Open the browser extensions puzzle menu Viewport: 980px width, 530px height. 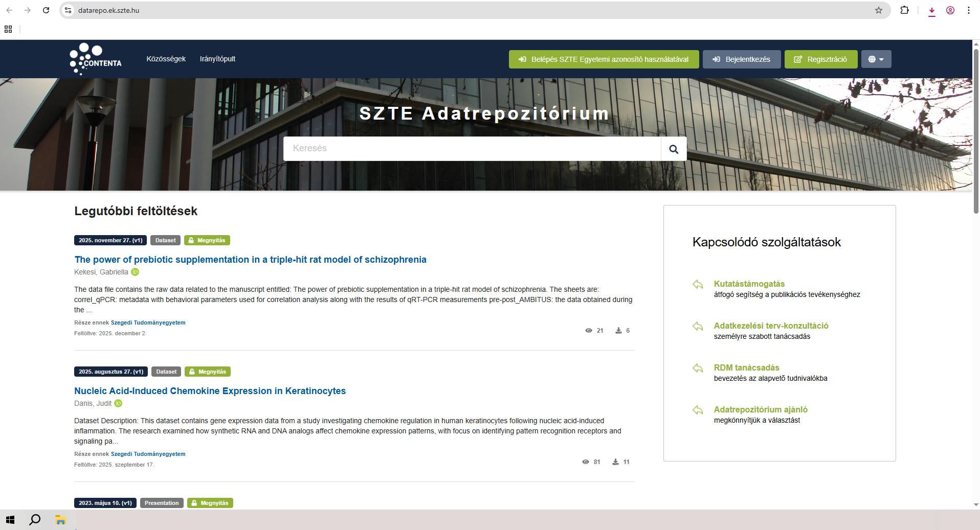tap(904, 10)
